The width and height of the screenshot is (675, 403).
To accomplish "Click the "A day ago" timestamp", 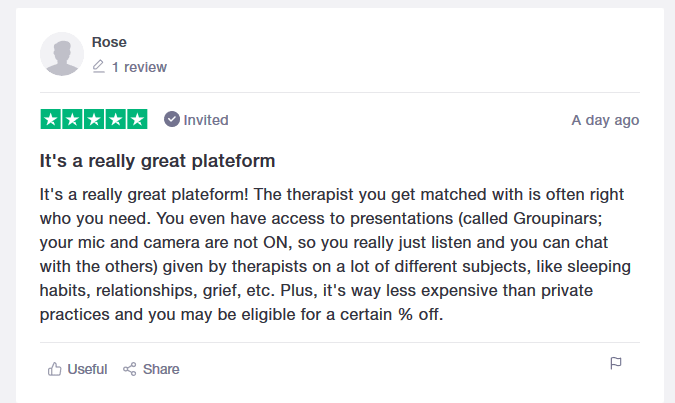I will pos(605,120).
